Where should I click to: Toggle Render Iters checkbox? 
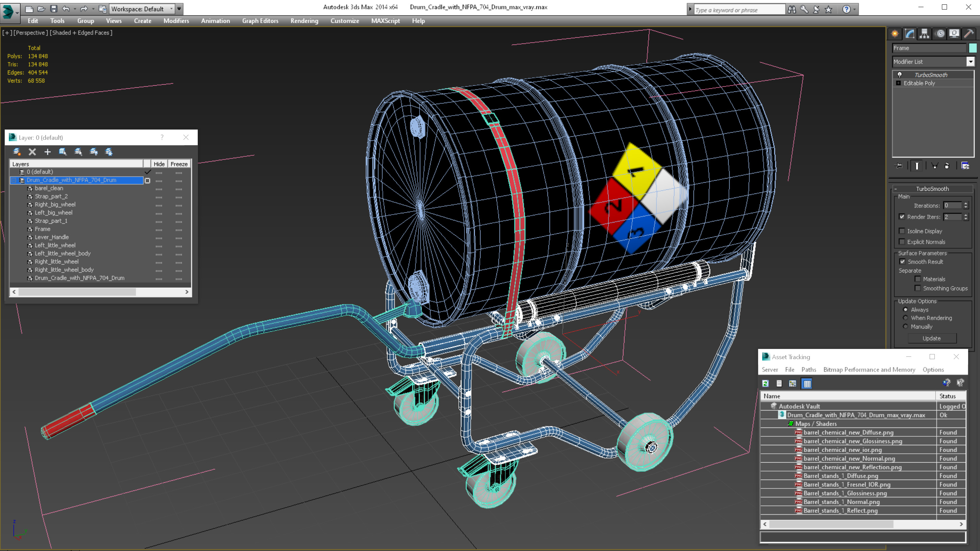pos(902,217)
